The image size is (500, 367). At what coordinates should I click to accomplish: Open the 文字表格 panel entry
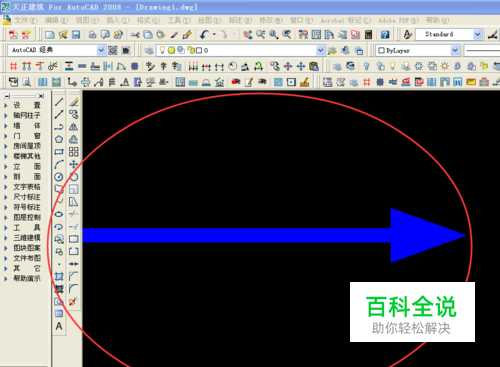tap(27, 187)
